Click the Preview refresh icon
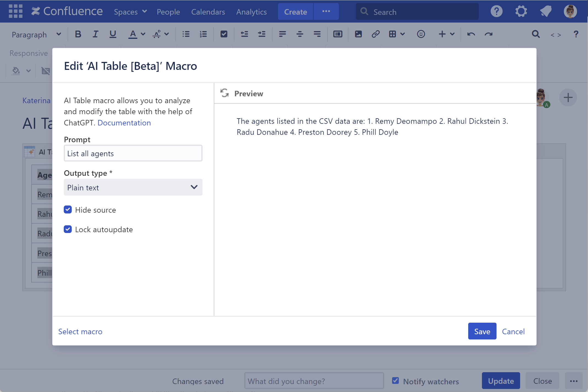This screenshot has height=392, width=588. (x=224, y=93)
